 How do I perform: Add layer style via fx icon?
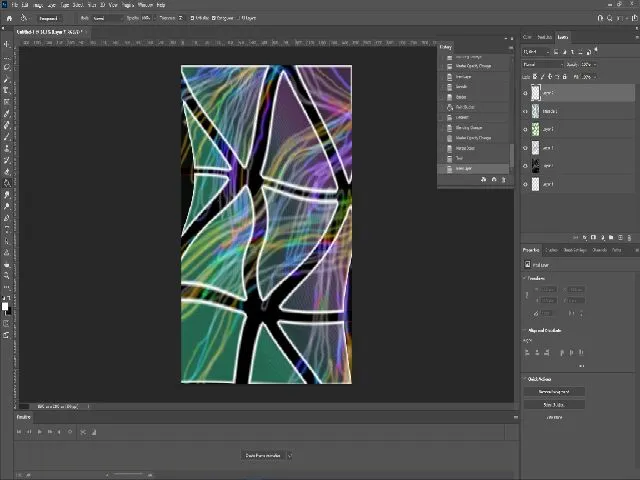(x=584, y=238)
